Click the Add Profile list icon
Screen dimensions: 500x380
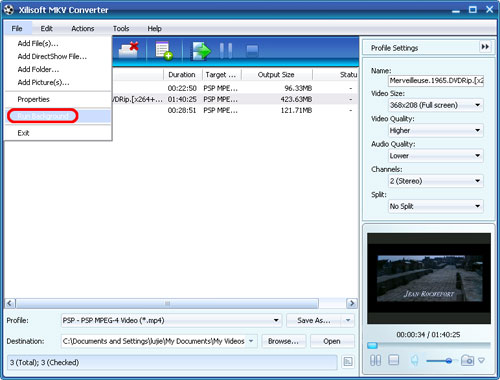[x=164, y=51]
